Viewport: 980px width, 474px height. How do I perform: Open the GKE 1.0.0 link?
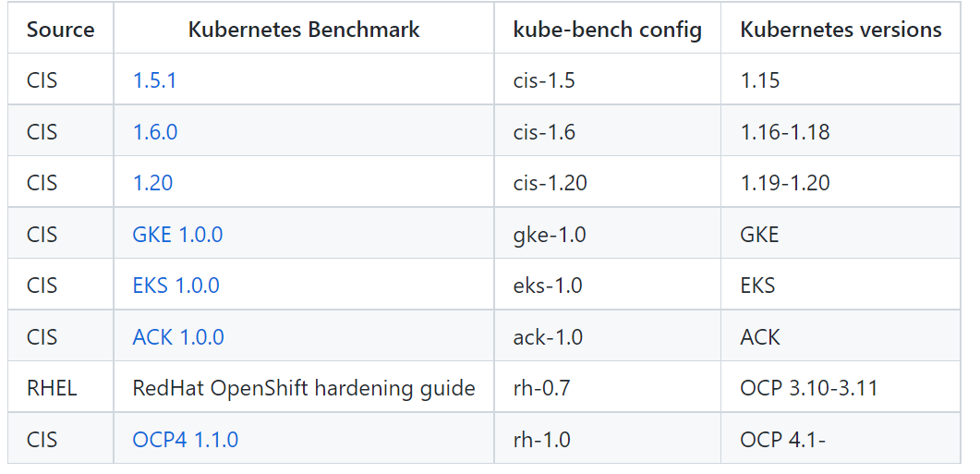tap(177, 235)
